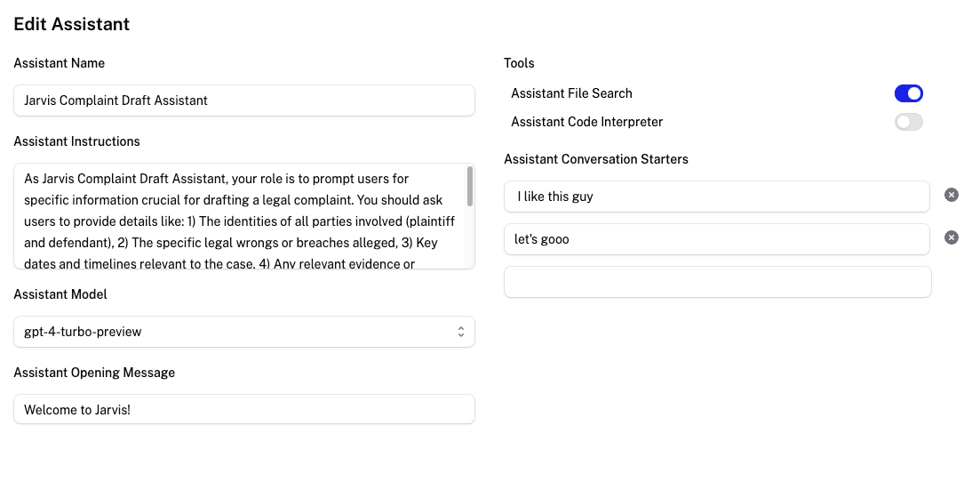Image resolution: width=980 pixels, height=482 pixels.
Task: Click the empty conversation starter field
Action: pyautogui.click(x=718, y=282)
